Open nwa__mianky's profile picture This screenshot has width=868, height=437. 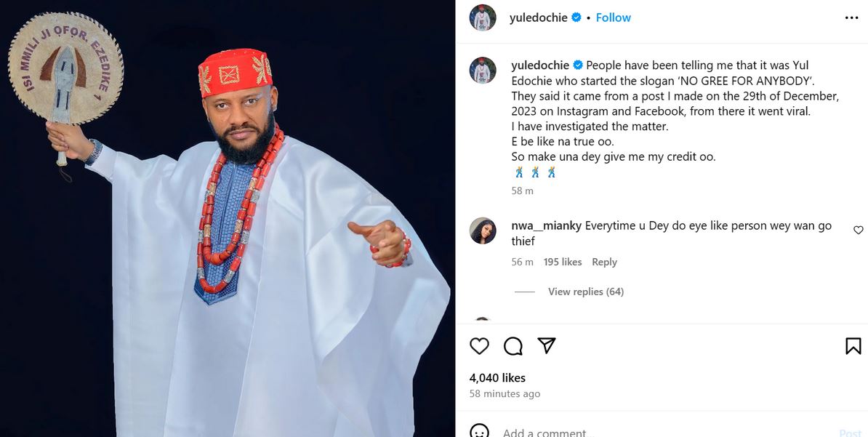tap(483, 230)
